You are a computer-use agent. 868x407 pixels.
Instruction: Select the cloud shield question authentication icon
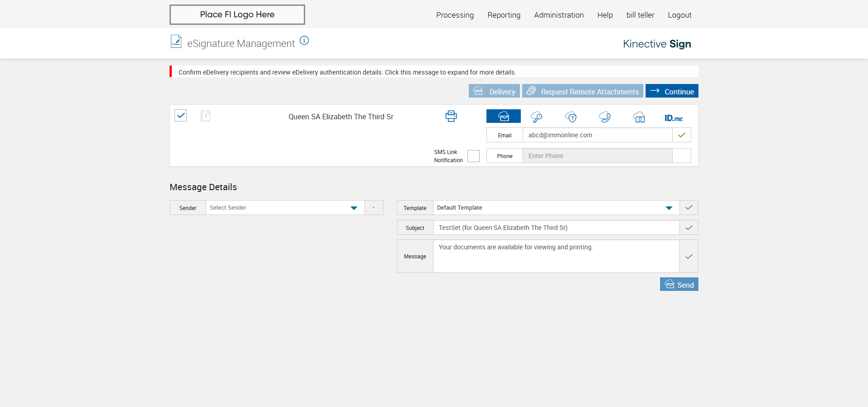click(571, 117)
